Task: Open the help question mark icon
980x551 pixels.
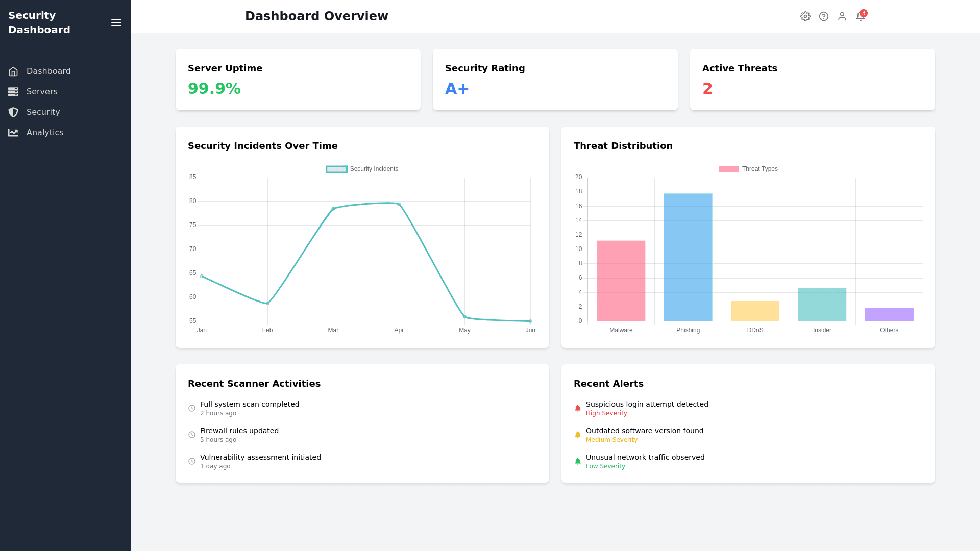Action: coord(824,16)
